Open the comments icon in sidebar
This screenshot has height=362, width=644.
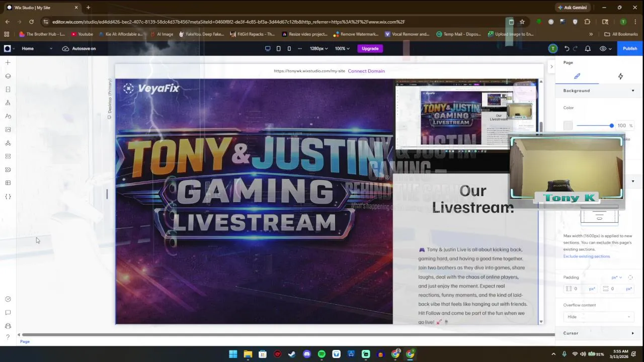tap(8, 313)
